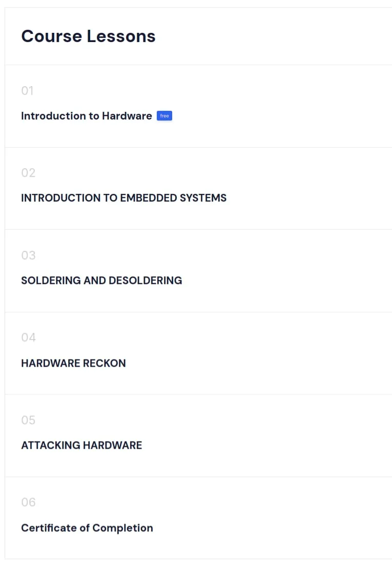Select the Certificate of Completion lesson
The width and height of the screenshot is (392, 562).
coord(87,528)
